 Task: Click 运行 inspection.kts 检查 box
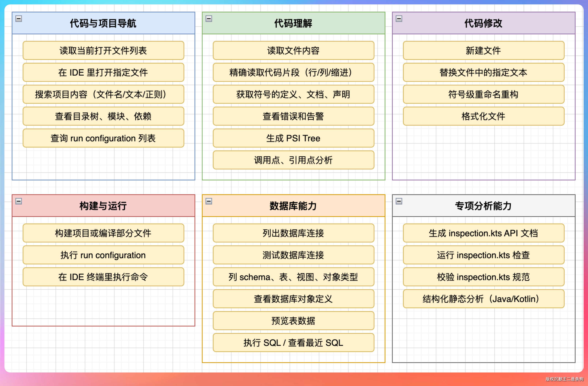click(483, 255)
